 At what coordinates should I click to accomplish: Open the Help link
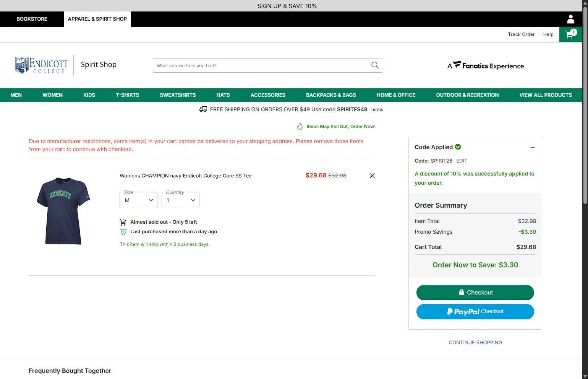click(x=548, y=34)
